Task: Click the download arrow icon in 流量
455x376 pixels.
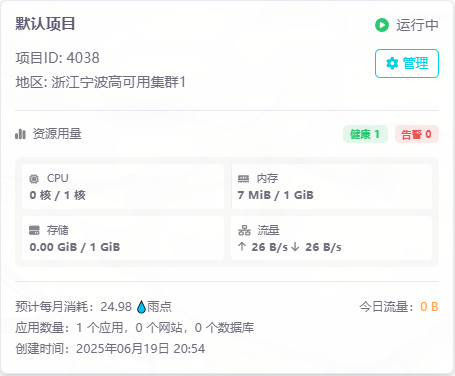Action: (295, 247)
